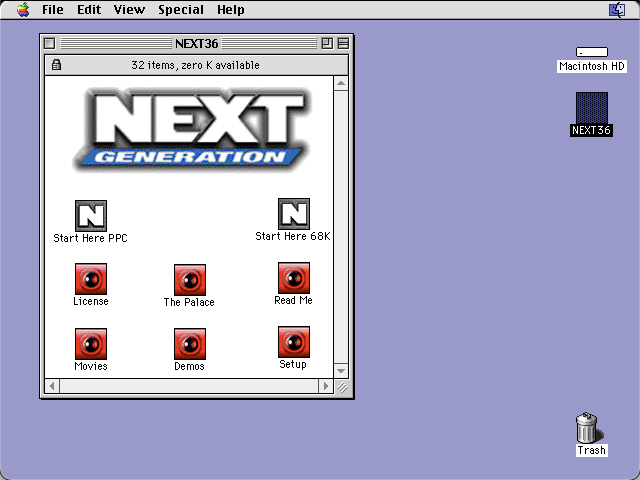The width and height of the screenshot is (640, 480).
Task: Click the 'License' label text
Action: (x=91, y=301)
